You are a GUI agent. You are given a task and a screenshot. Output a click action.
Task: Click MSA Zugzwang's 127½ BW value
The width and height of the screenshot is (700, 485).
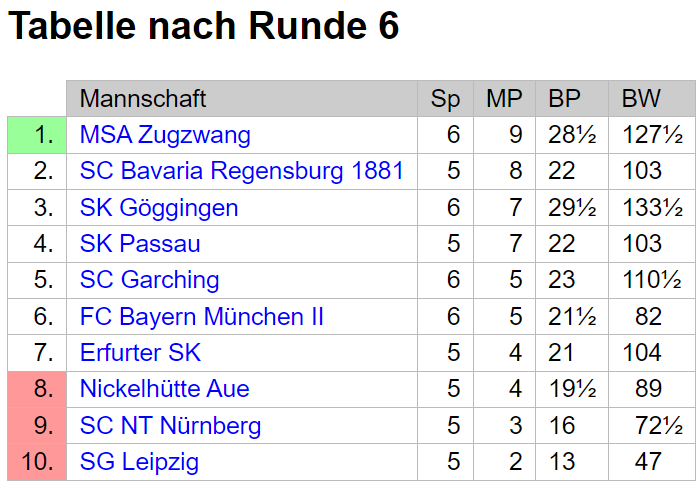651,135
